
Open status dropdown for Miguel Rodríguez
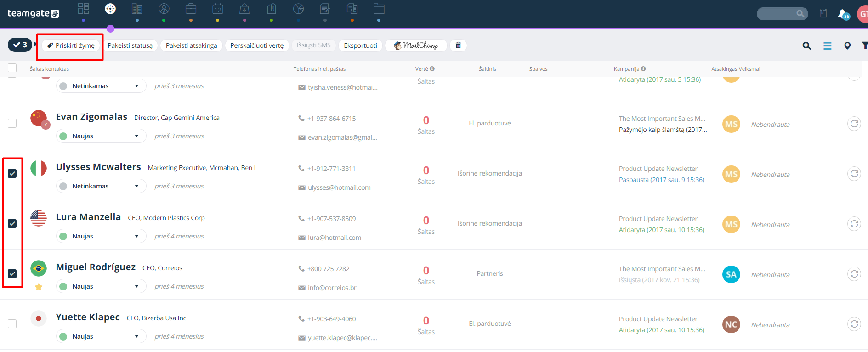click(101, 286)
